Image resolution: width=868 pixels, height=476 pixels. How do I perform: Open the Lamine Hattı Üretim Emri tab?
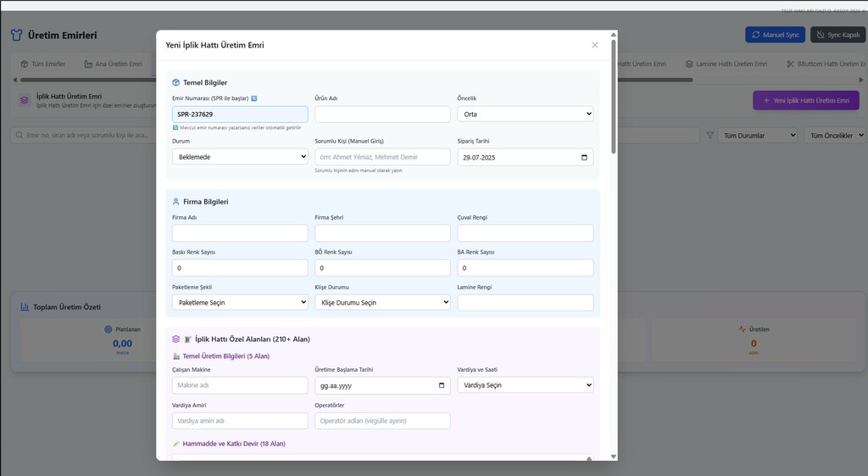click(x=726, y=64)
